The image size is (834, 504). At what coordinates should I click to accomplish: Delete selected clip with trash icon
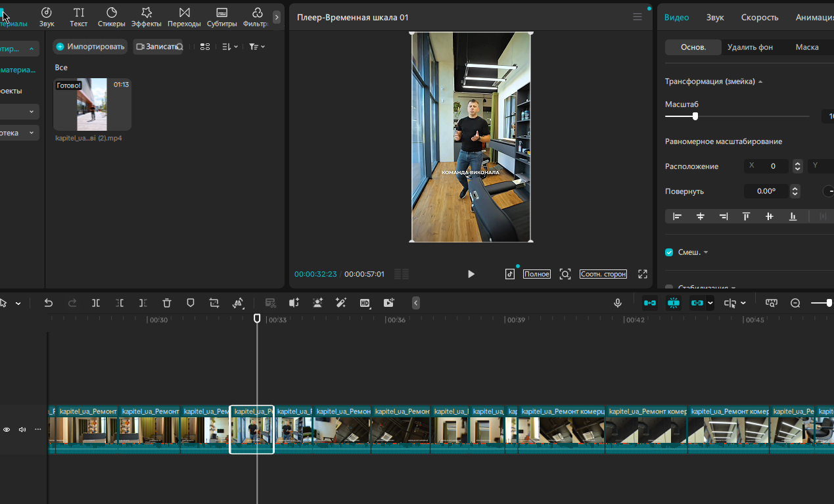point(167,303)
